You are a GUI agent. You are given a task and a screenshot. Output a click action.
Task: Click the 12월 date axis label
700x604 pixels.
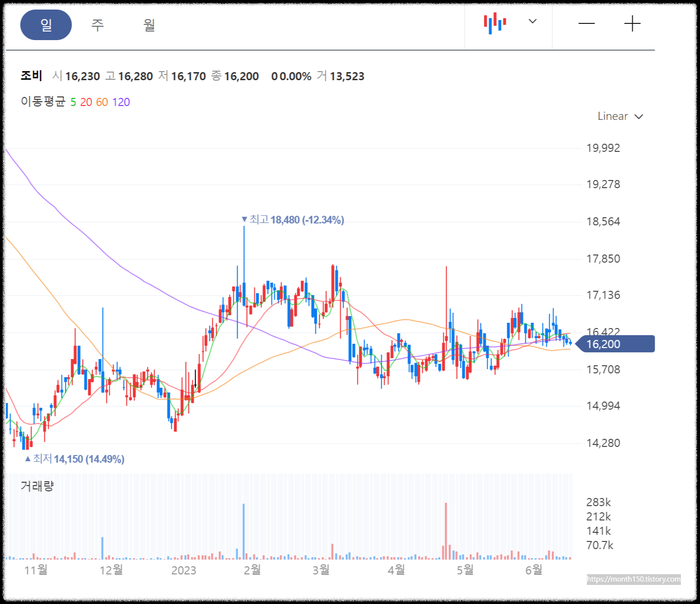[x=111, y=570]
